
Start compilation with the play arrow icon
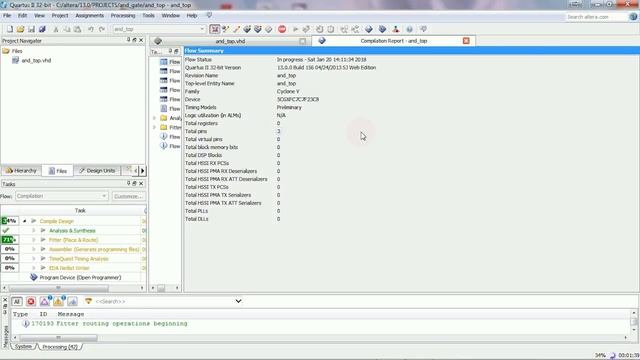295,29
